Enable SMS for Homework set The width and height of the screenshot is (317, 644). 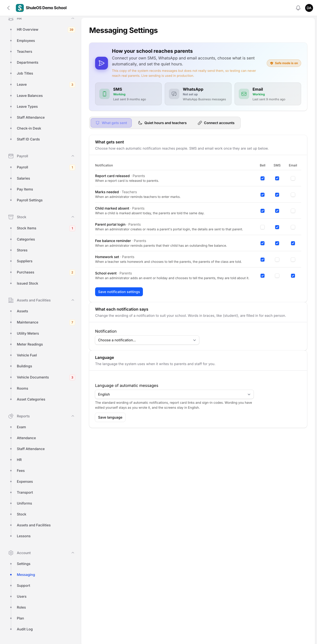[x=277, y=260]
